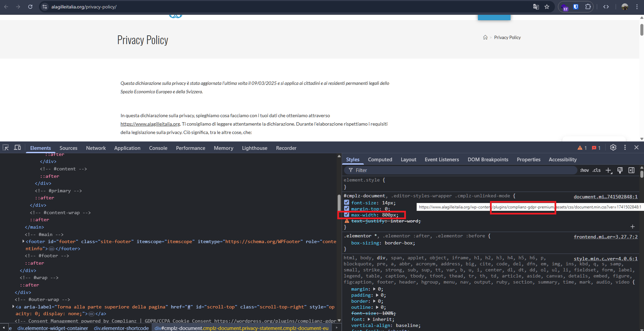Select div.elementor-widget-container in breadcrumb bar
Screen dimensions: 644x331
[53, 328]
